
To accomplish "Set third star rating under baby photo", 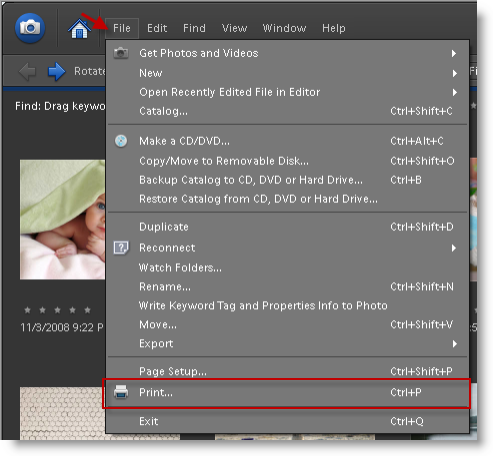I will tap(57, 310).
